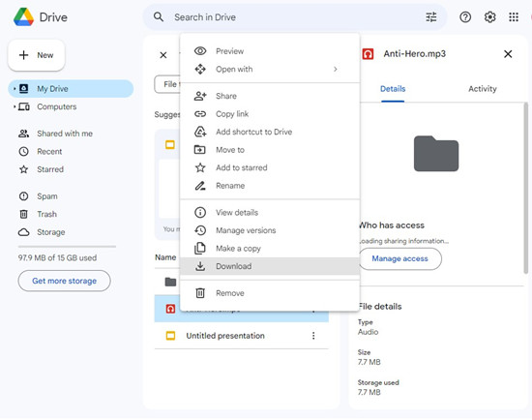This screenshot has height=420, width=532.
Task: Click the Make a copy icon
Action: click(x=200, y=249)
